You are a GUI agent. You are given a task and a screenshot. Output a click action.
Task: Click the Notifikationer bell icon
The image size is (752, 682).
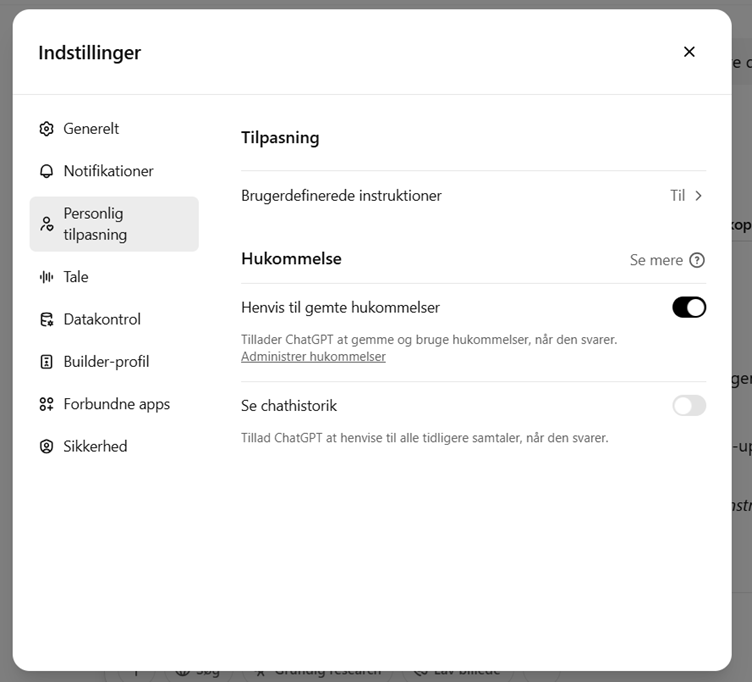46,171
